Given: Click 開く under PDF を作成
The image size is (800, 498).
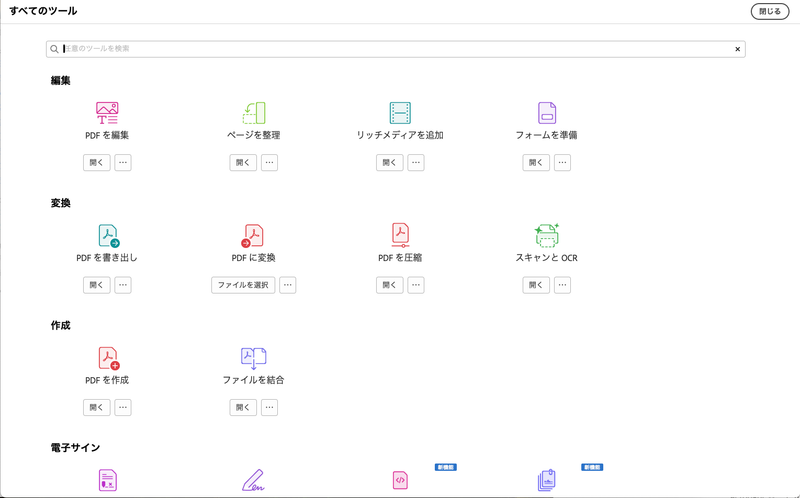Looking at the screenshot, I should pyautogui.click(x=96, y=408).
